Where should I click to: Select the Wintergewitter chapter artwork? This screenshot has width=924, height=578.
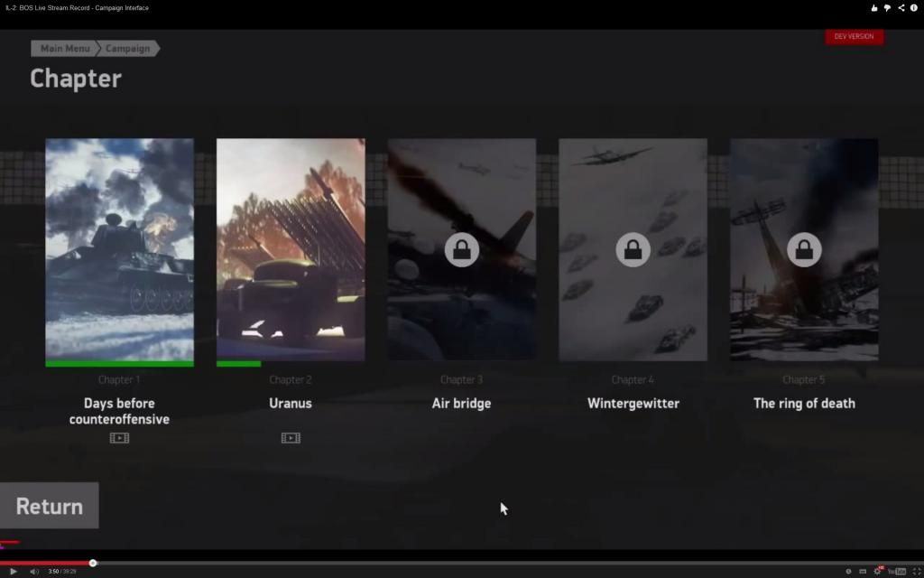click(x=633, y=249)
